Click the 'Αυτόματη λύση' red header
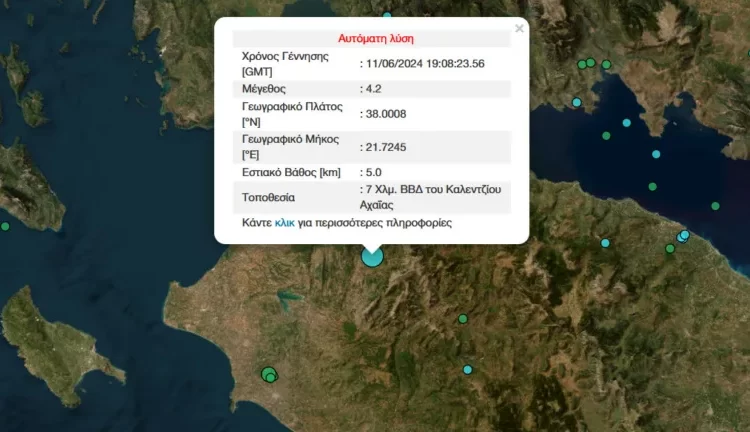The width and height of the screenshot is (750, 432). click(x=376, y=38)
